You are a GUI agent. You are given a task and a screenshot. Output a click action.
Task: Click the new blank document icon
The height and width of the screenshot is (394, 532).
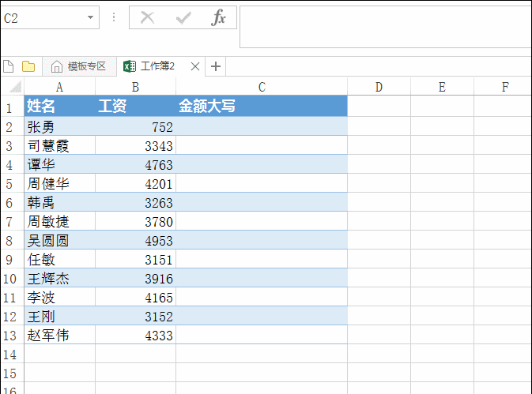9,66
